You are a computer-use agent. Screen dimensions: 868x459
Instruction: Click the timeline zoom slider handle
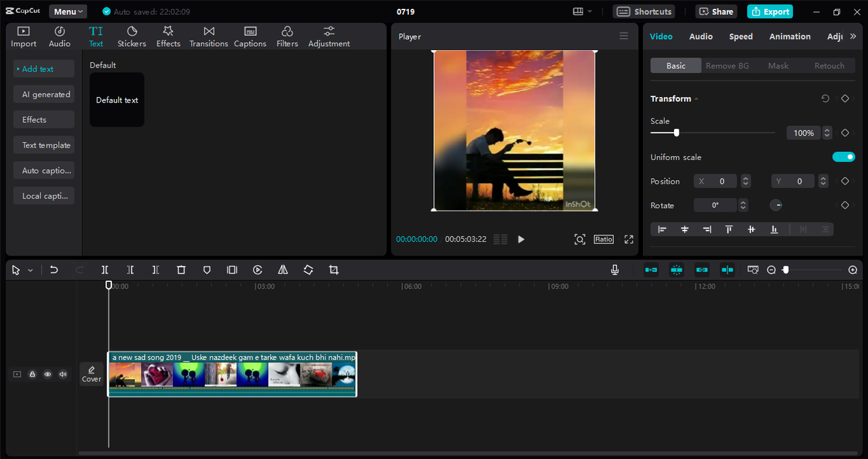click(785, 270)
